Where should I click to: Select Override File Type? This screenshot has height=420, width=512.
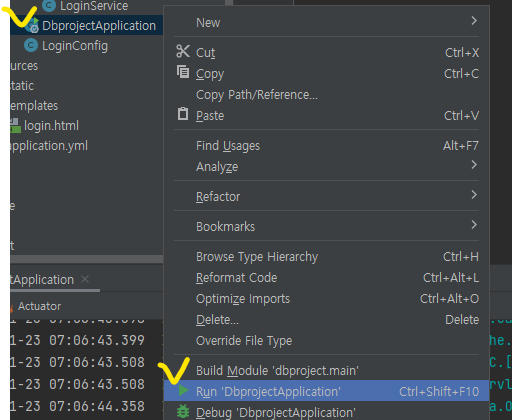326,341
